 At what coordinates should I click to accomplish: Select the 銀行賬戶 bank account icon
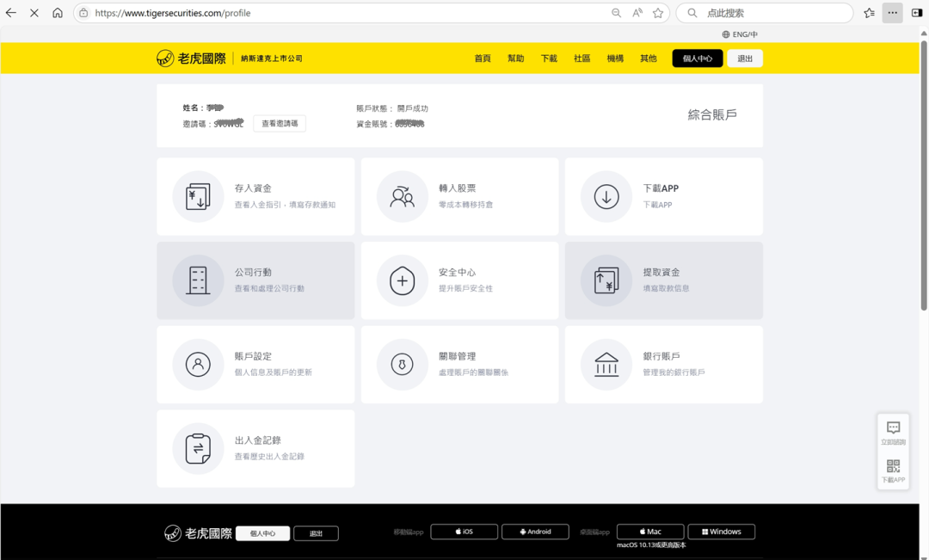pos(606,364)
